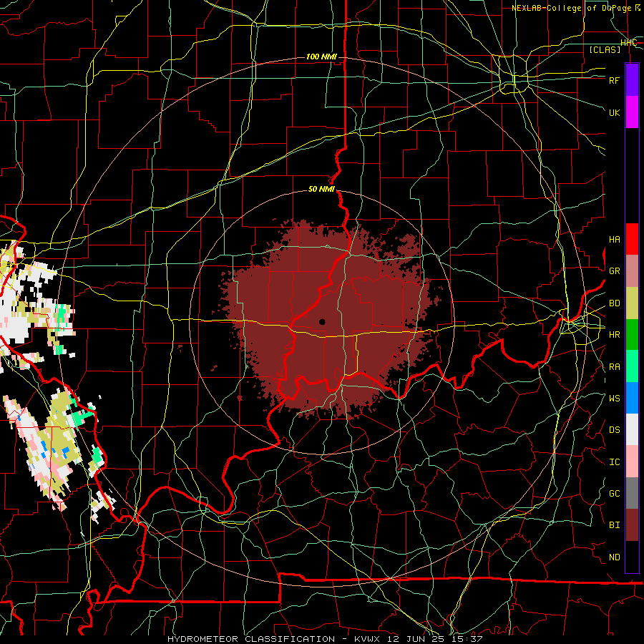This screenshot has width=644, height=644.
Task: Click the blue WS legend swatch
Action: pyautogui.click(x=632, y=398)
